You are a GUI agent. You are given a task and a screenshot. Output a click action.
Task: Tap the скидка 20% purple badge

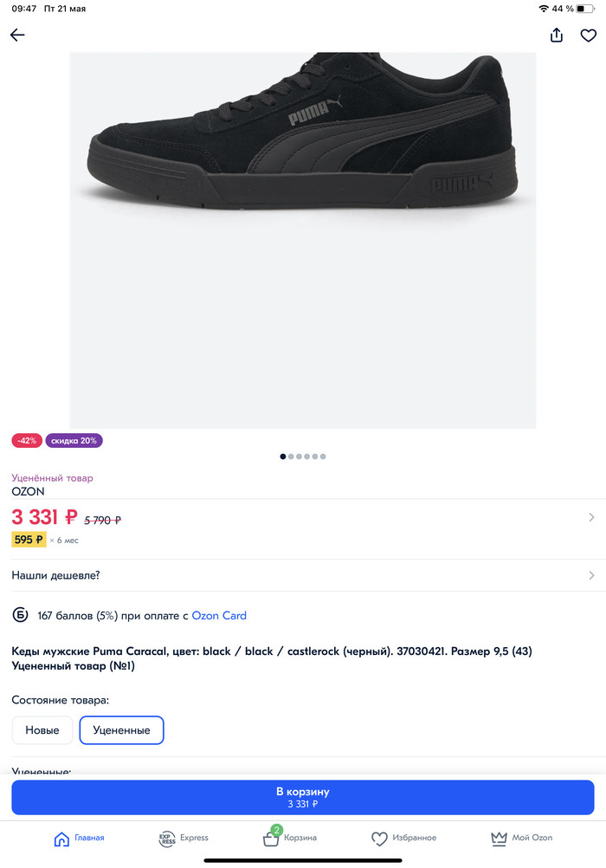pyautogui.click(x=74, y=440)
